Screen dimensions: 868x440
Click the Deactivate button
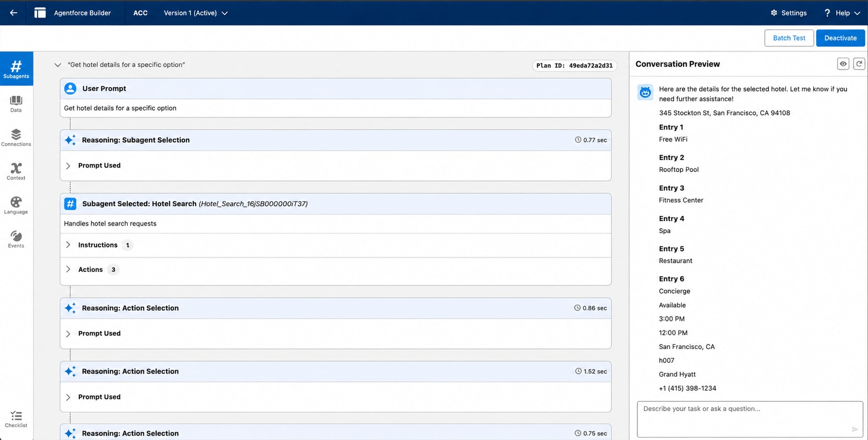click(840, 38)
